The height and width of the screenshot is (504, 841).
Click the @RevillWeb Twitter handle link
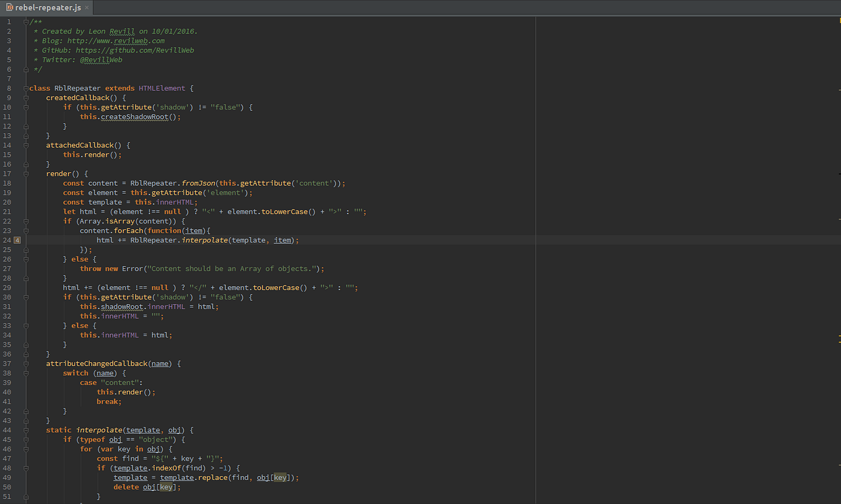(101, 59)
